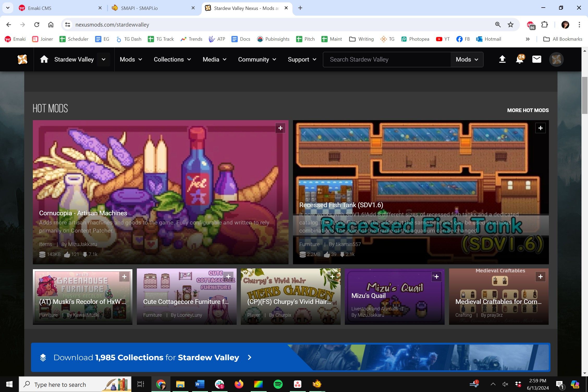Click the Download 1,985 Collections banner
Viewport: 588px width, 392px height.
pyautogui.click(x=291, y=357)
